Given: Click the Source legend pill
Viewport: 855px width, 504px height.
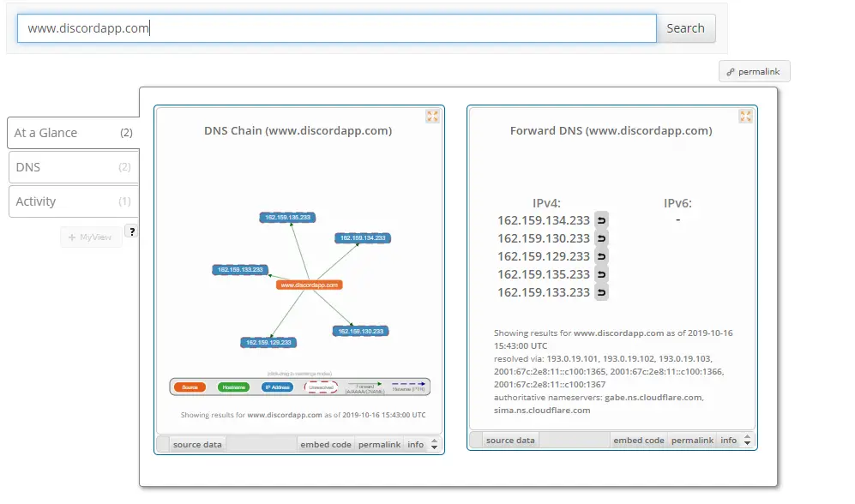Looking at the screenshot, I should pyautogui.click(x=190, y=387).
